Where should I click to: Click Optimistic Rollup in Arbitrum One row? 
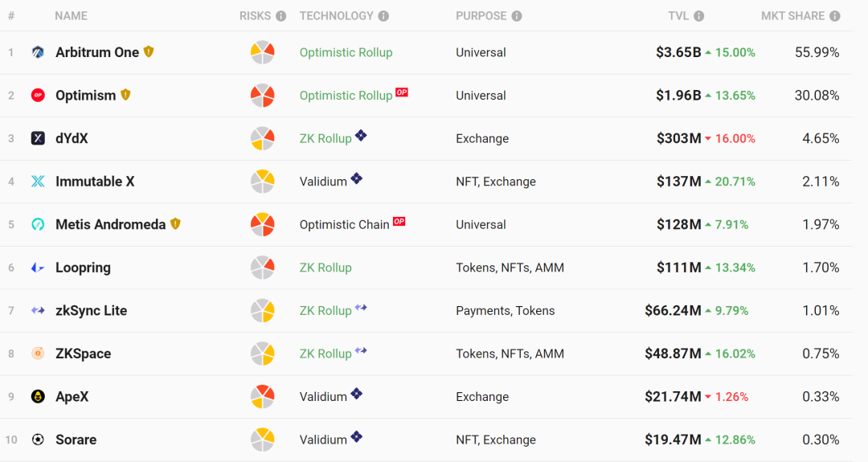coord(346,52)
